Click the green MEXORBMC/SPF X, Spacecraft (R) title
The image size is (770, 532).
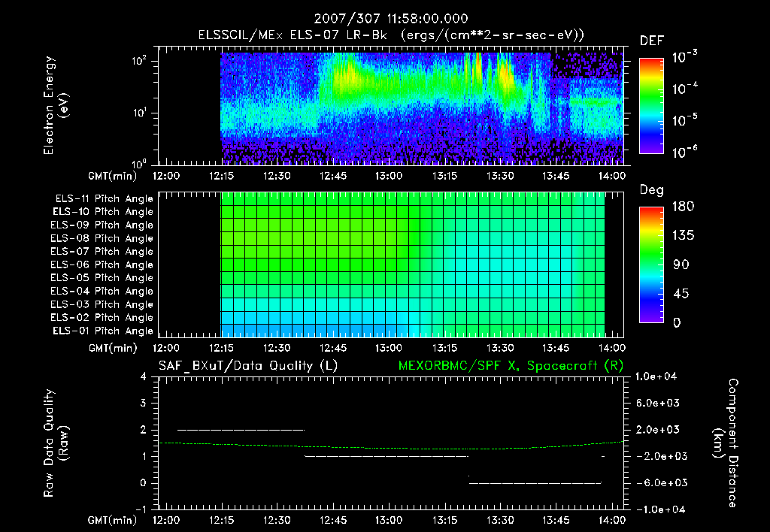[511, 366]
